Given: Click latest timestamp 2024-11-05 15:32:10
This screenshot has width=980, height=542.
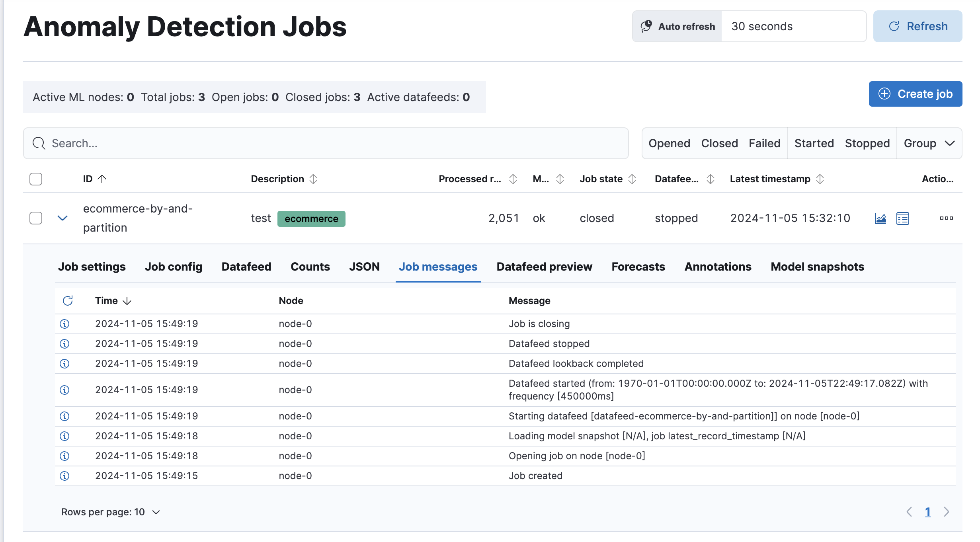Looking at the screenshot, I should coord(790,218).
